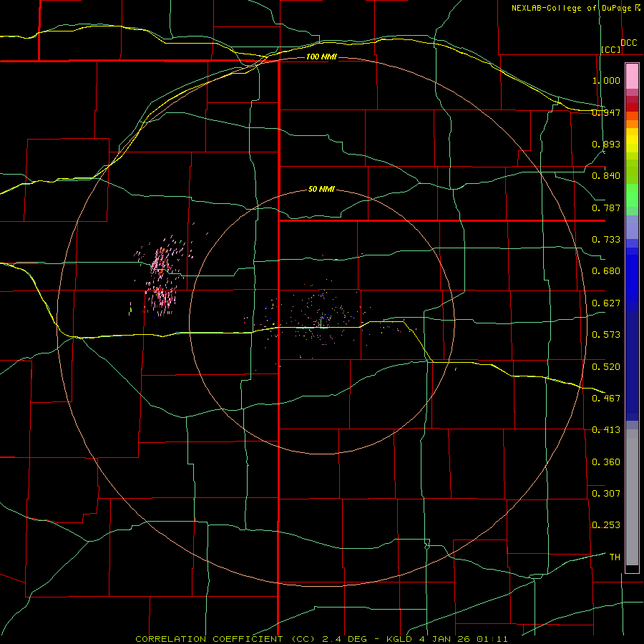Click the TH threshold label

[615, 557]
